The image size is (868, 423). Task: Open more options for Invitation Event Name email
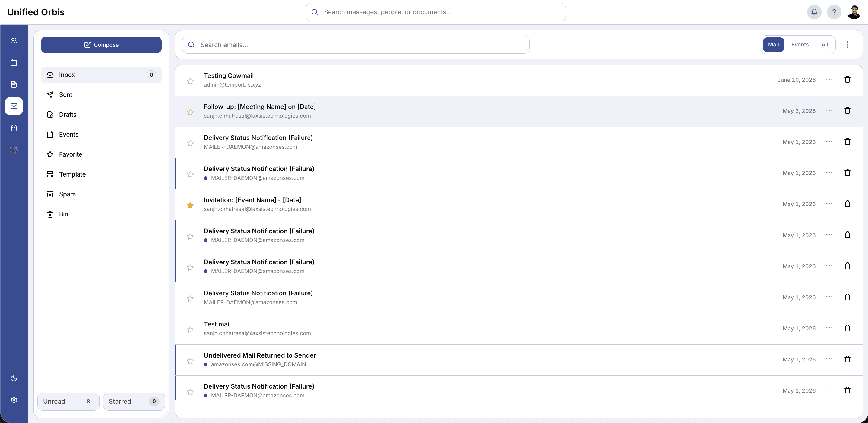point(829,204)
